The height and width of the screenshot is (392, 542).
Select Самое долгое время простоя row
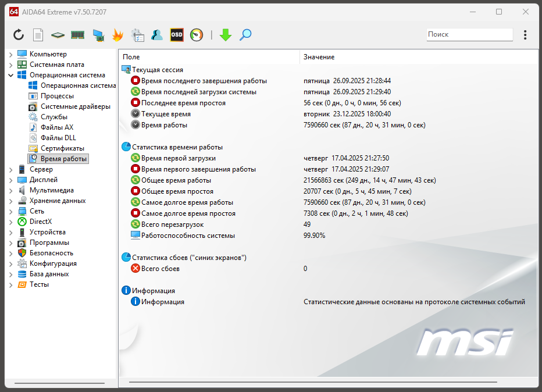tap(329, 213)
